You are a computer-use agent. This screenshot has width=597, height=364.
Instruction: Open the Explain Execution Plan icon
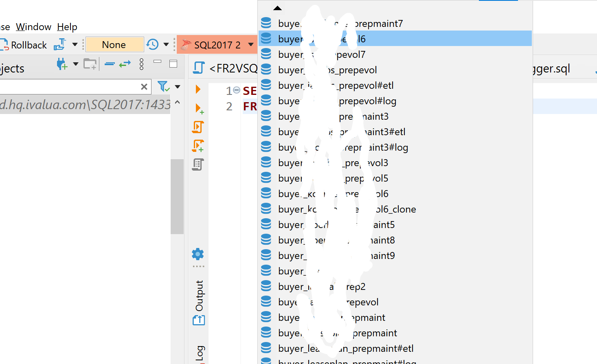pyautogui.click(x=198, y=164)
